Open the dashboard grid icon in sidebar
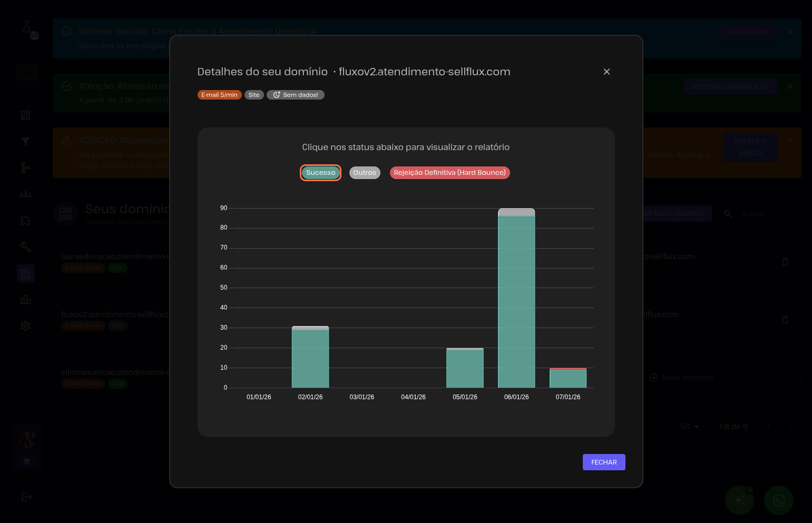 coord(25,115)
